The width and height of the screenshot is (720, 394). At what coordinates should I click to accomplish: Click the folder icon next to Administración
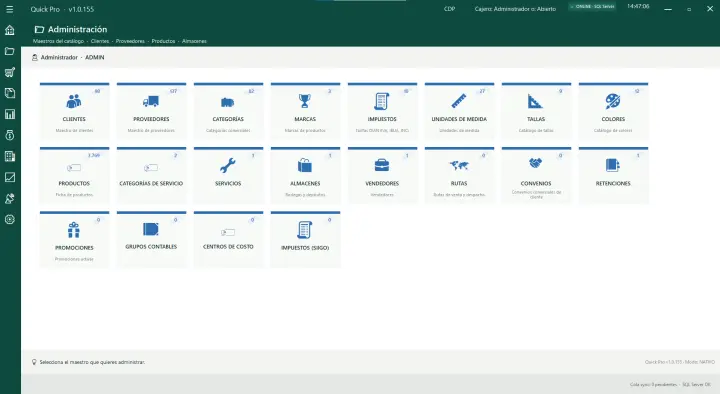(39, 29)
